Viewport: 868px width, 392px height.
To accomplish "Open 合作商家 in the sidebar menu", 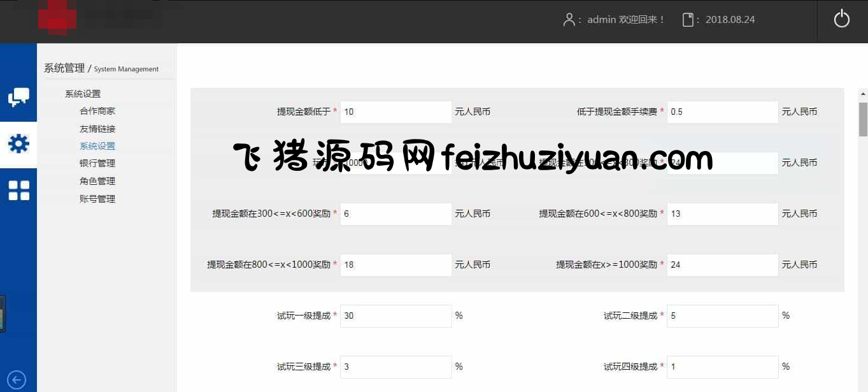I will [97, 111].
